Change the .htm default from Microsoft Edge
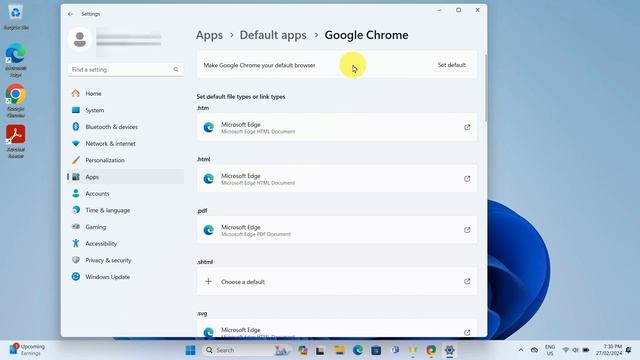The image size is (640, 360). click(337, 127)
